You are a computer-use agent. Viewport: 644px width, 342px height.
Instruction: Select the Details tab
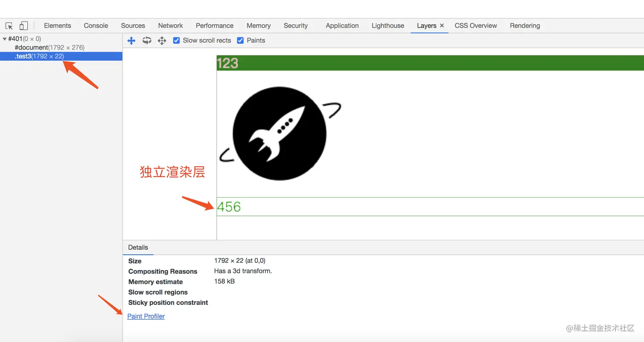pyautogui.click(x=138, y=247)
